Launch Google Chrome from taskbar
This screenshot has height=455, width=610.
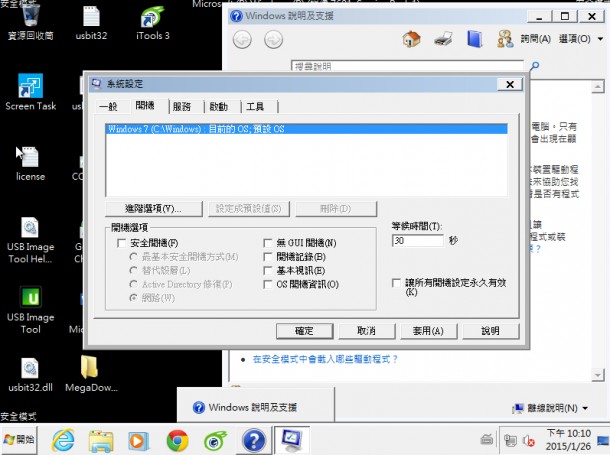tap(177, 441)
